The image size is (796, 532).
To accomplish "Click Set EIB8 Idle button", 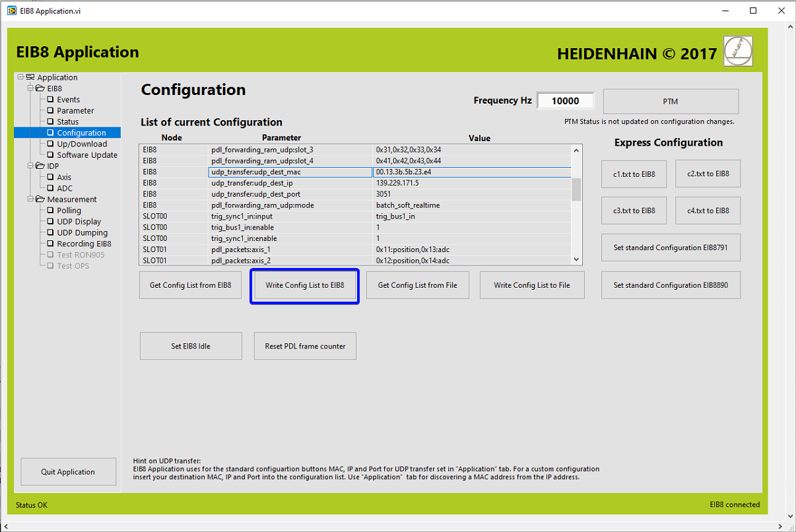I will (x=191, y=346).
